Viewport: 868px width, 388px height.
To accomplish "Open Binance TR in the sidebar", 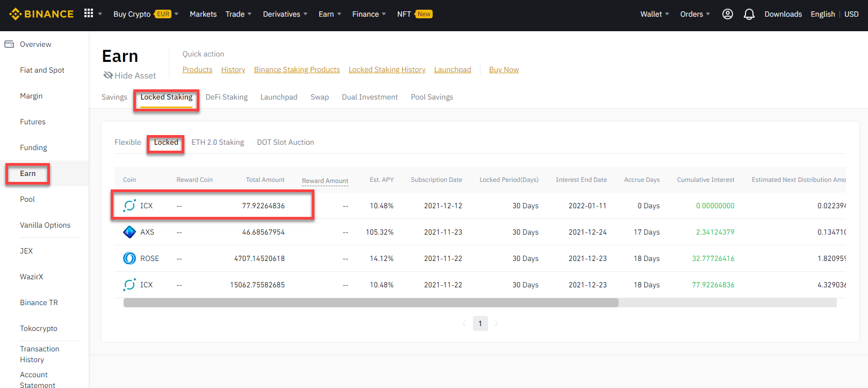I will click(x=39, y=302).
